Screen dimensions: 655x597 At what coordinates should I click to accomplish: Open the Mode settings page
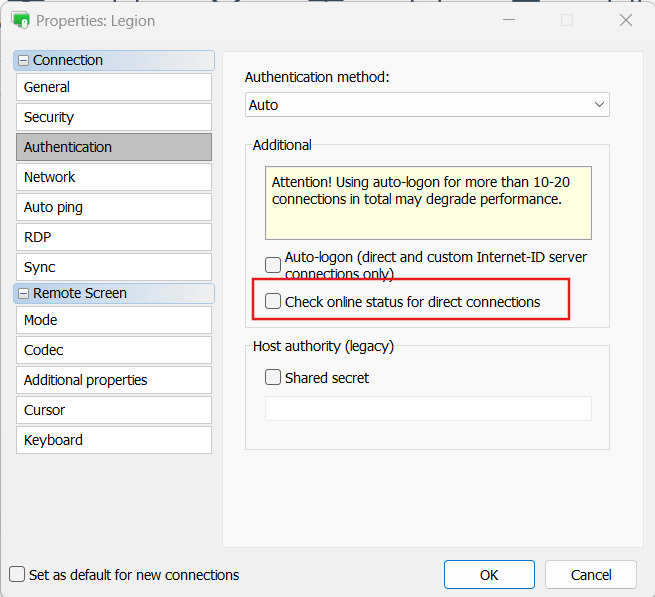coord(113,320)
